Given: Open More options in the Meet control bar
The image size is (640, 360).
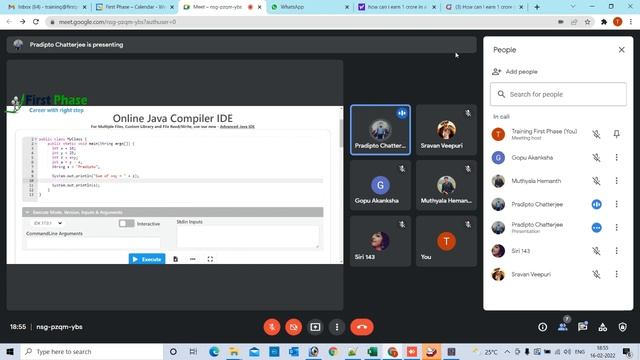Looking at the screenshot, I should pyautogui.click(x=337, y=327).
